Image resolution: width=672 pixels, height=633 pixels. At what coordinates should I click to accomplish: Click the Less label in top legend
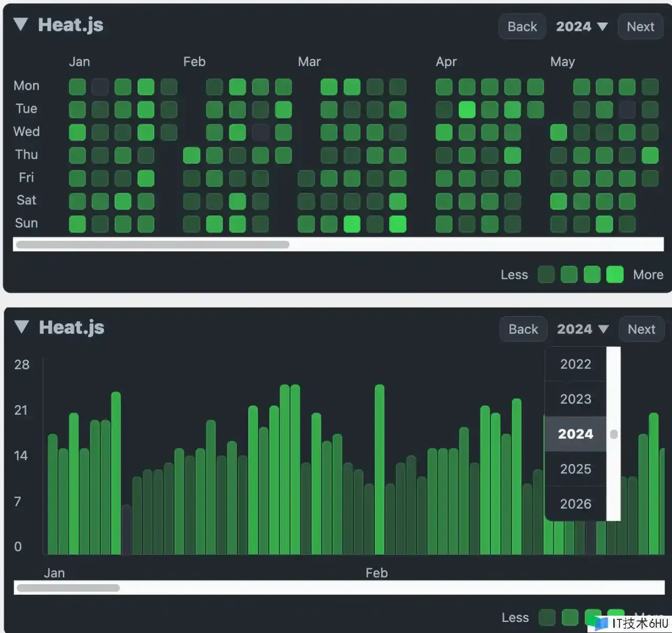coord(514,275)
